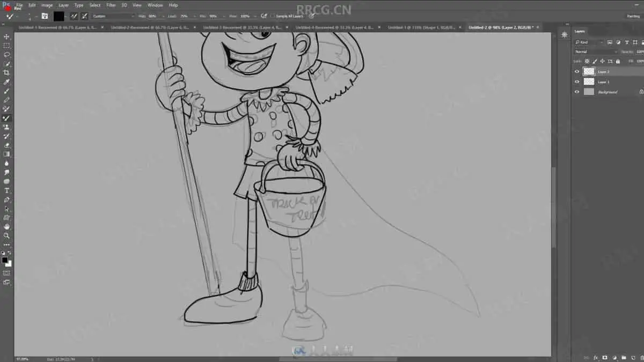Open the Window menu
644x362 pixels.
(155, 5)
